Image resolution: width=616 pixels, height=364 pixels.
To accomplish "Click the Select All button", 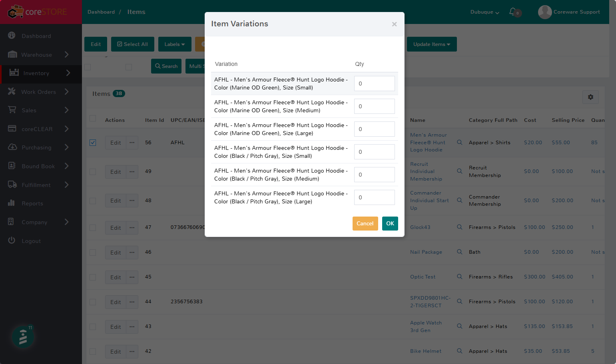I will pyautogui.click(x=132, y=44).
